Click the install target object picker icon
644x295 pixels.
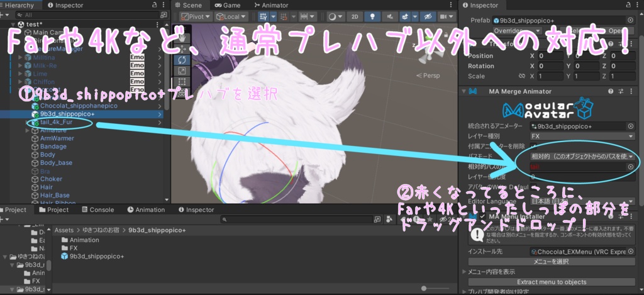point(630,252)
